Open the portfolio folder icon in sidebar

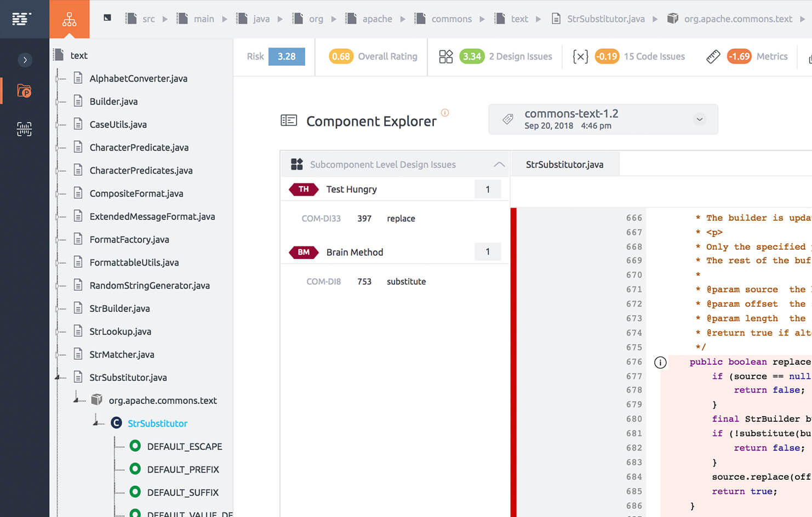[x=24, y=90]
